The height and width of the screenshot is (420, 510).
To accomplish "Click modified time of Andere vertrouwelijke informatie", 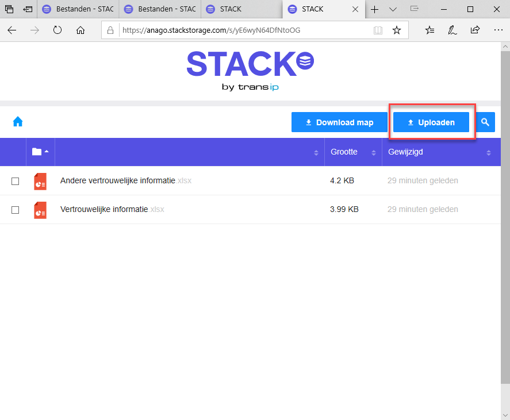I will tap(423, 181).
